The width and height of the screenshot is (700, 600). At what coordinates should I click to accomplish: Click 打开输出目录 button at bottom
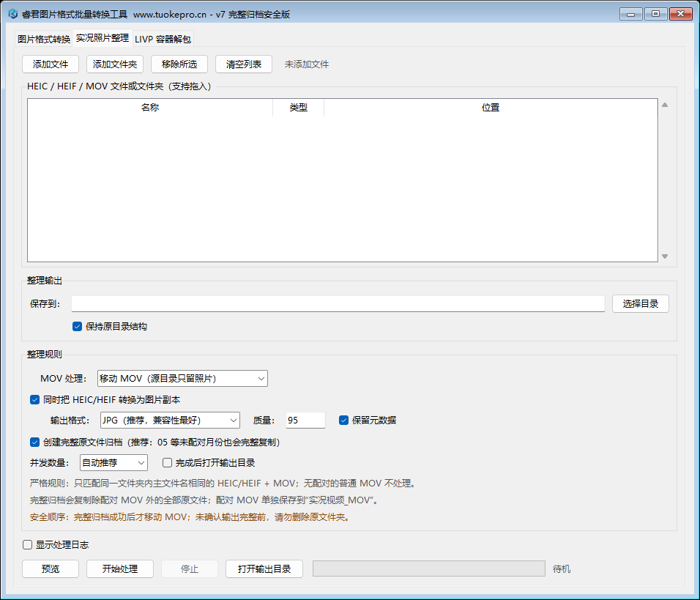pyautogui.click(x=264, y=569)
